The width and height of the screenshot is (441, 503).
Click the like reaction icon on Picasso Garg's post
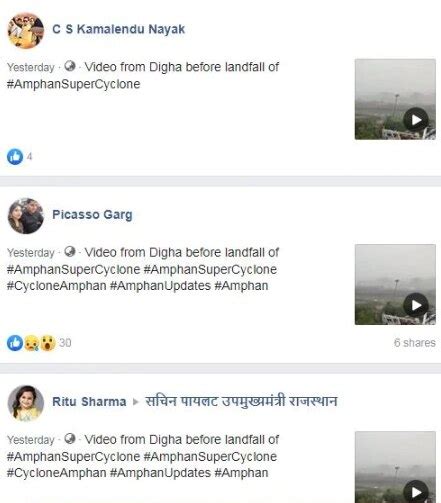(15, 343)
